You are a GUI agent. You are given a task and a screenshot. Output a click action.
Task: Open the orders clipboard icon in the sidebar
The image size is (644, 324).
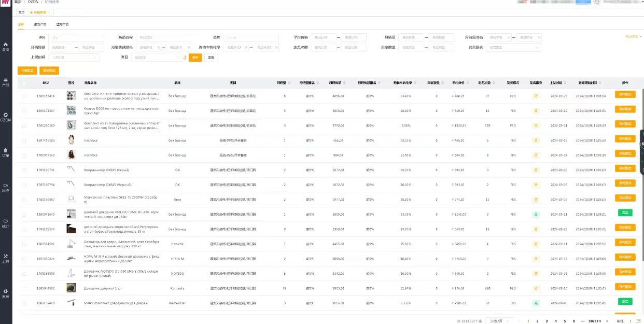click(x=6, y=152)
